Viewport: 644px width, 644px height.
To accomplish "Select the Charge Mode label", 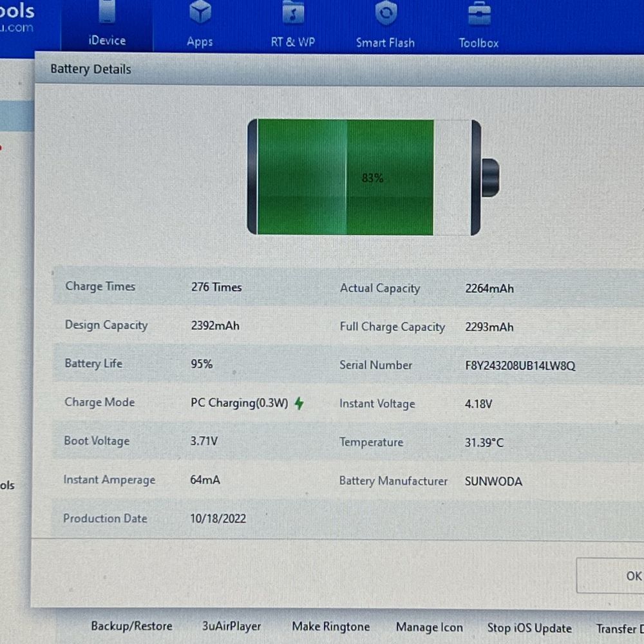I will 99,402.
